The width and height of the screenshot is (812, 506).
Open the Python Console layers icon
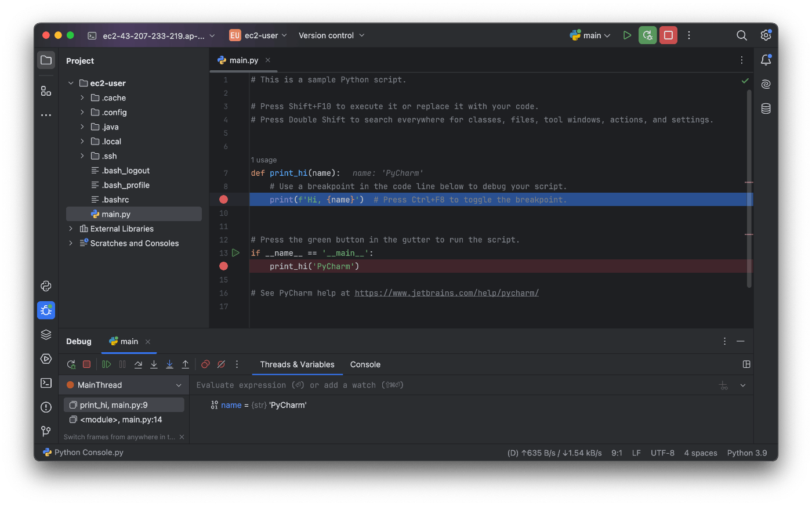[x=46, y=335]
